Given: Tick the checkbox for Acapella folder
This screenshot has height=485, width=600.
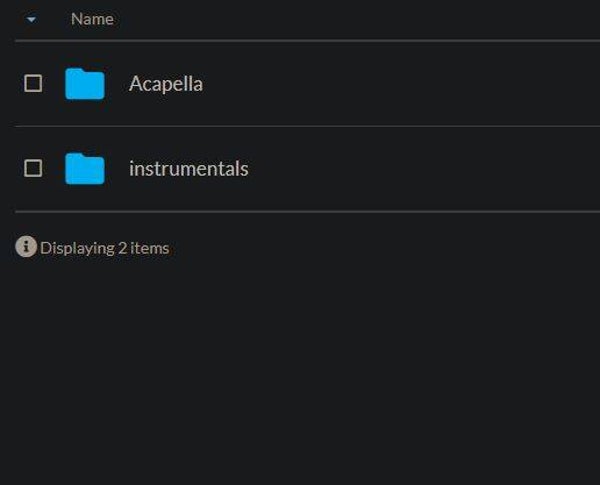Looking at the screenshot, I should point(33,84).
